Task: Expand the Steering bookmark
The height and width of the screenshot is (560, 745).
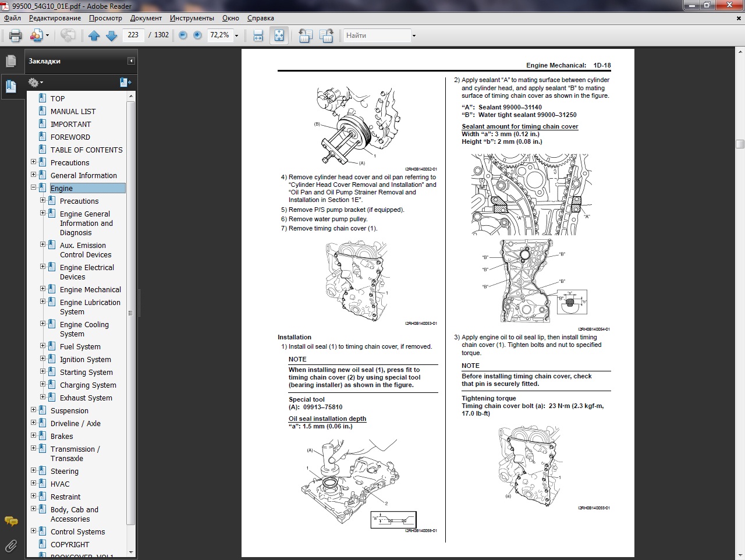Action: [33, 470]
